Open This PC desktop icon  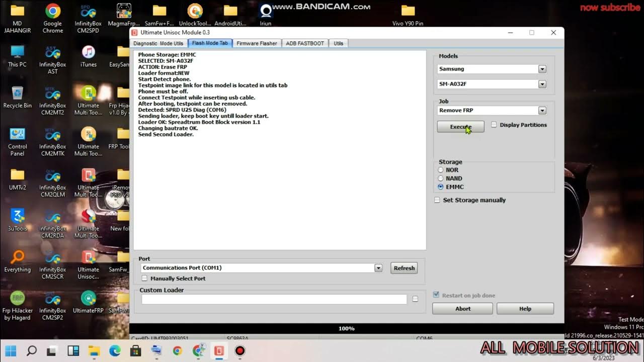point(17,56)
